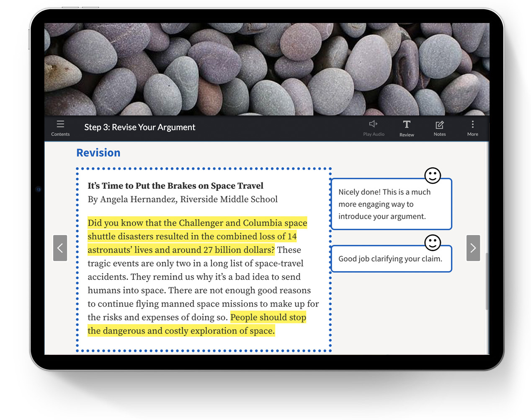Click the smiley face above 'Good job'
Screen dimensions: 531x420
click(433, 243)
